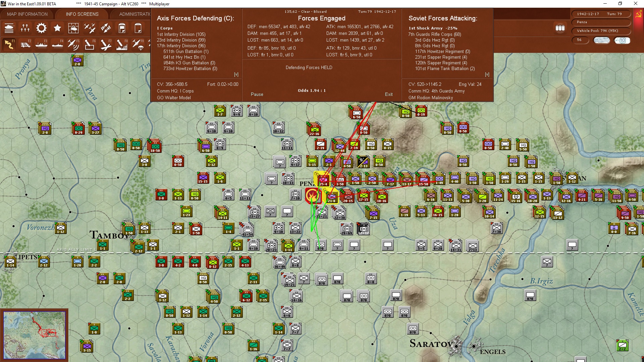Select the F2 rail movement mode
The height and width of the screenshot is (362, 644).
(25, 44)
